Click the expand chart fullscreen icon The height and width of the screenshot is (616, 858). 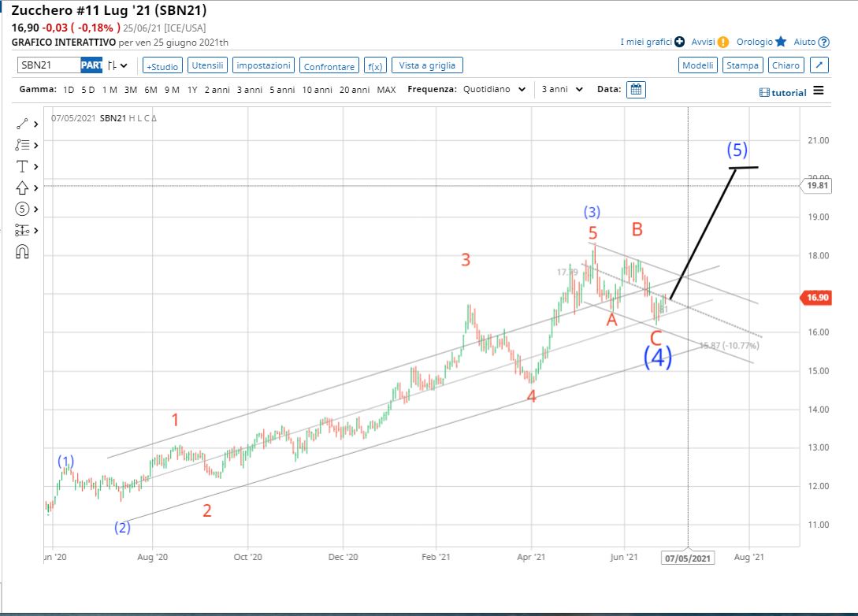[x=819, y=65]
